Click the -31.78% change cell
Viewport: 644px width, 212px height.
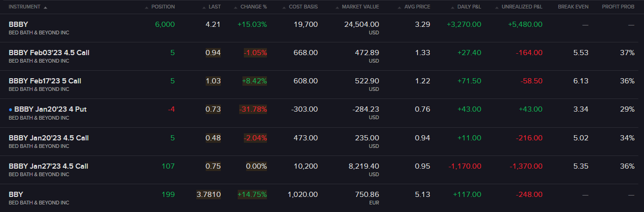[x=255, y=109]
